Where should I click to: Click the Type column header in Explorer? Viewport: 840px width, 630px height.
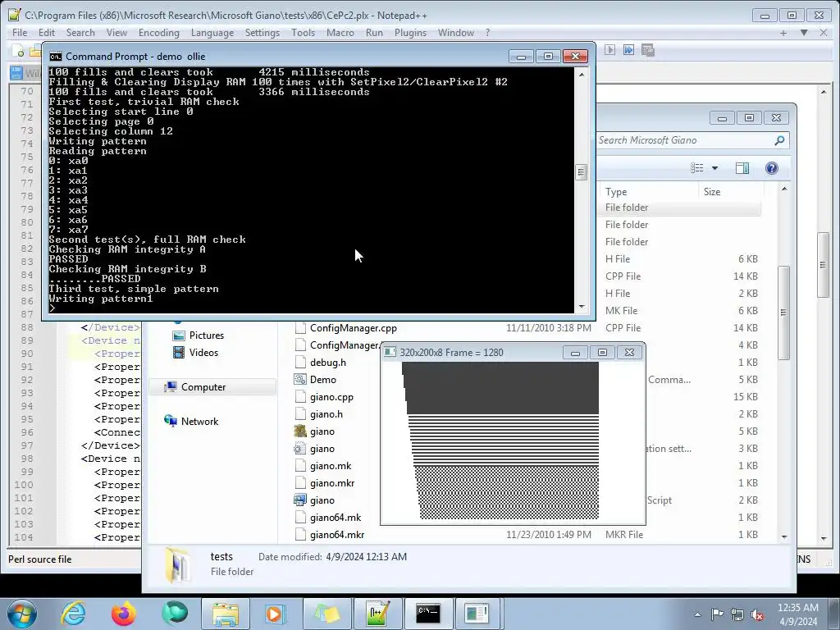coord(650,192)
